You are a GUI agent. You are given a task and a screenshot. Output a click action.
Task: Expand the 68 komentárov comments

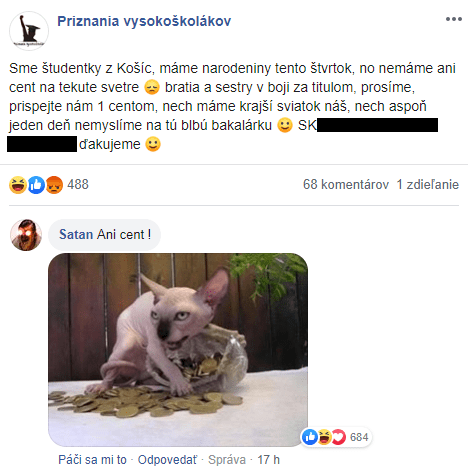(346, 184)
